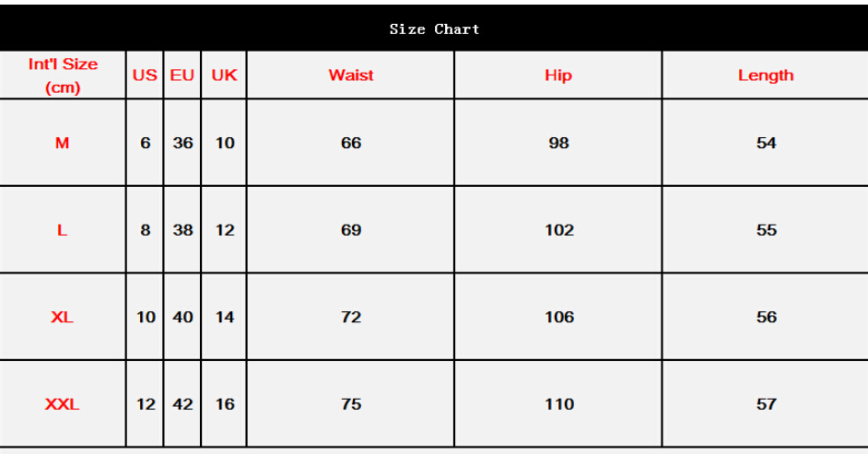Select the L size row label
868x454 pixels.
[x=62, y=230]
